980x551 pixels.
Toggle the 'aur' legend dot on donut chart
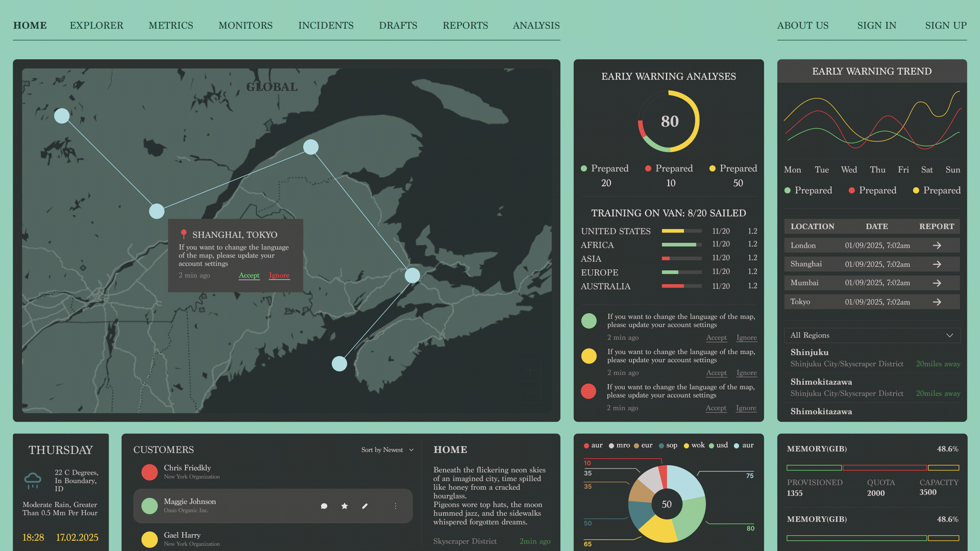(585, 445)
